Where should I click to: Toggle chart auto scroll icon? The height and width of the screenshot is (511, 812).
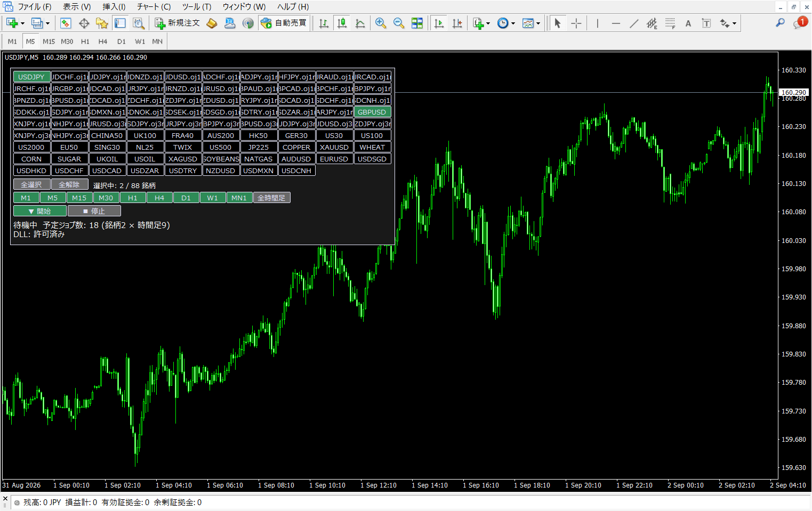pyautogui.click(x=439, y=23)
